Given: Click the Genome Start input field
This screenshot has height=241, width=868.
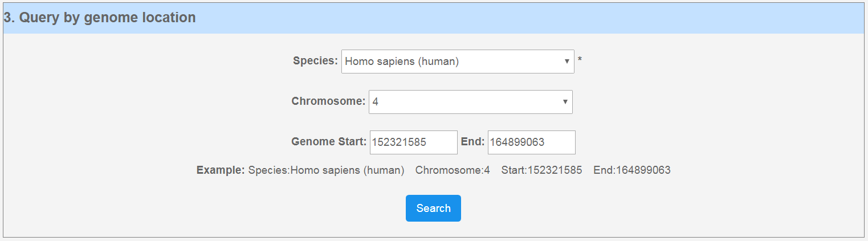Looking at the screenshot, I should (413, 142).
